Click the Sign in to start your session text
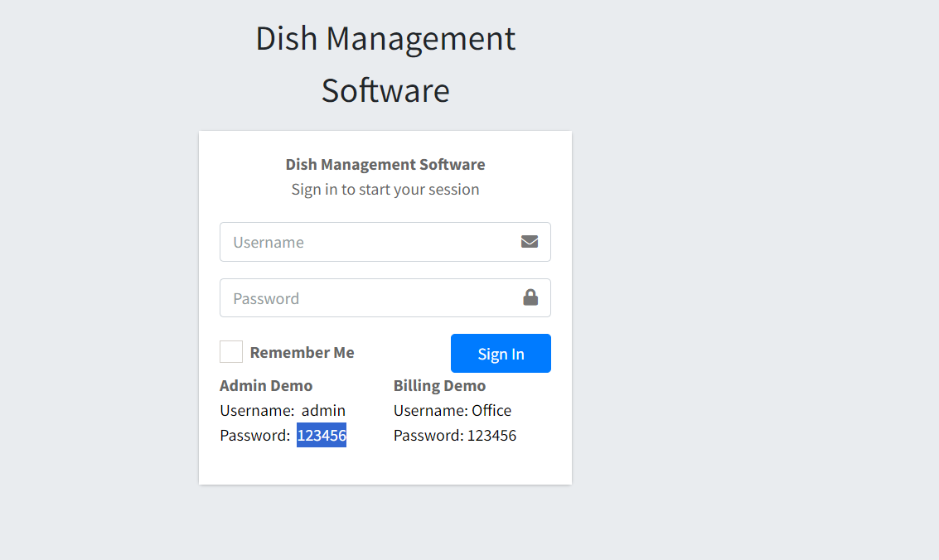Image resolution: width=939 pixels, height=560 pixels. coord(385,189)
